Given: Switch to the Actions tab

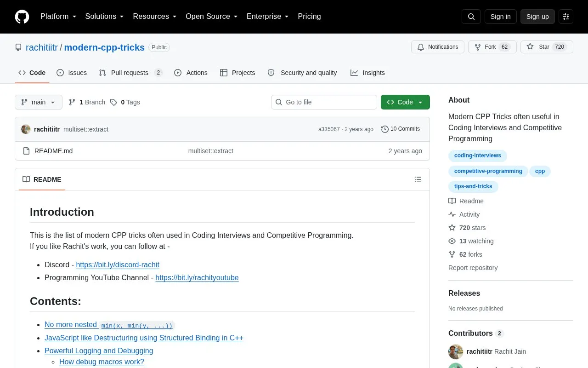Looking at the screenshot, I should (x=191, y=73).
